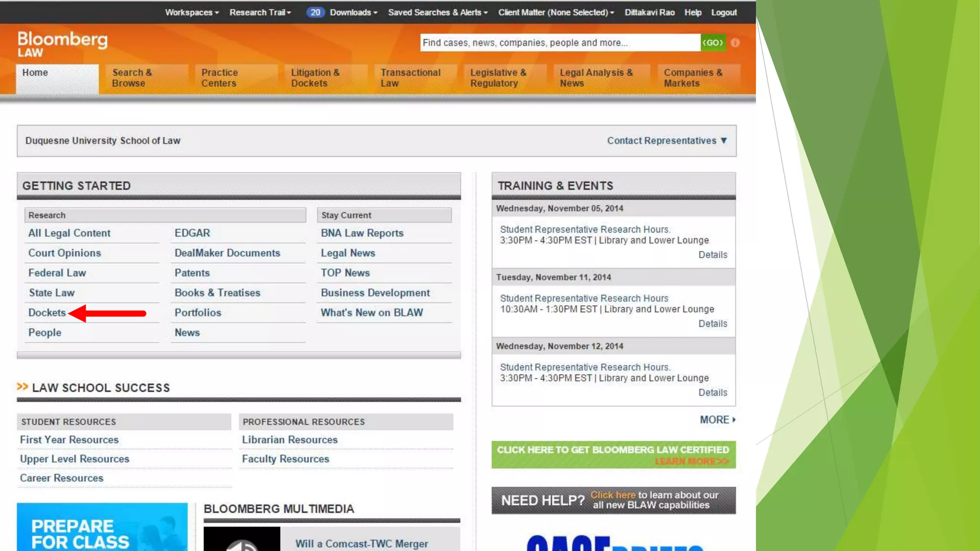
Task: Click the BNA Law Reports link
Action: [x=362, y=233]
